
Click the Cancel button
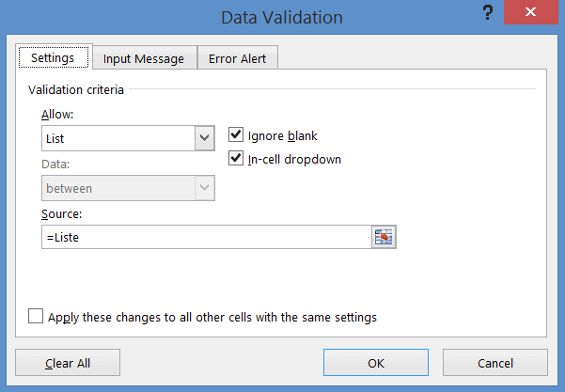[494, 363]
